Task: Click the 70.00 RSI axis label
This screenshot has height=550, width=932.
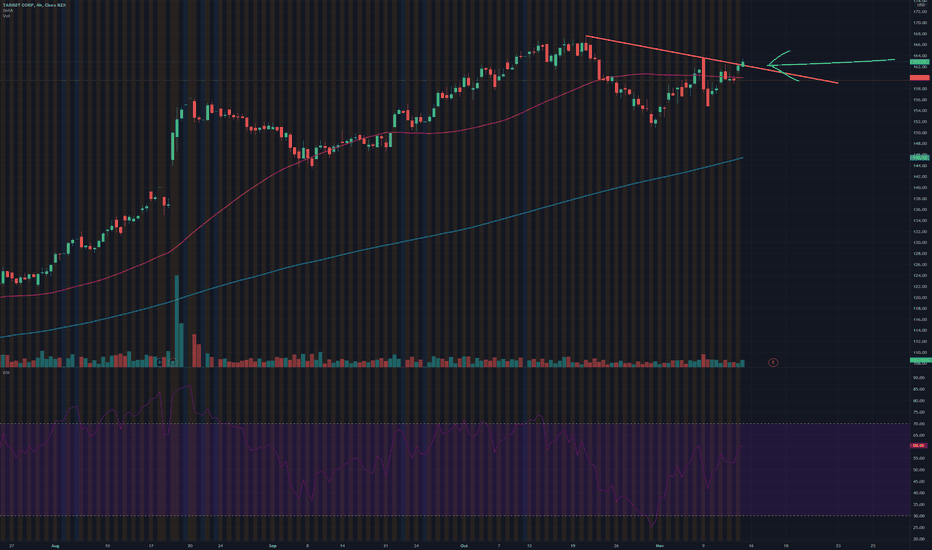Action: 919,423
